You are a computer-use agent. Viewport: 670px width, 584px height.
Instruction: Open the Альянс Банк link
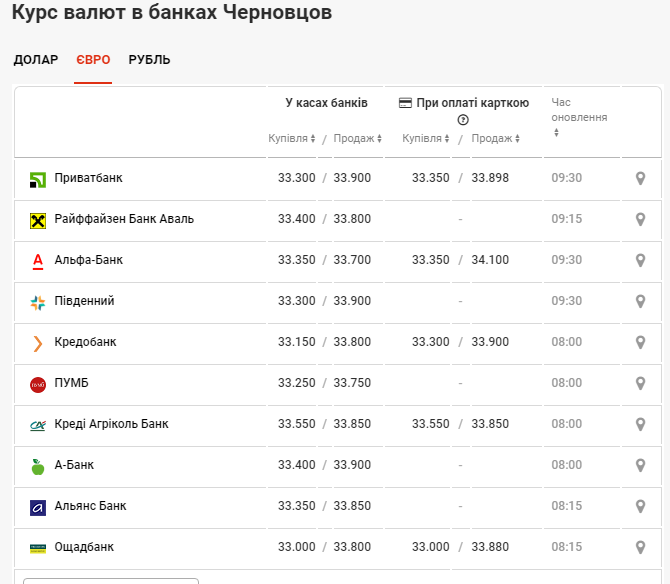point(91,506)
